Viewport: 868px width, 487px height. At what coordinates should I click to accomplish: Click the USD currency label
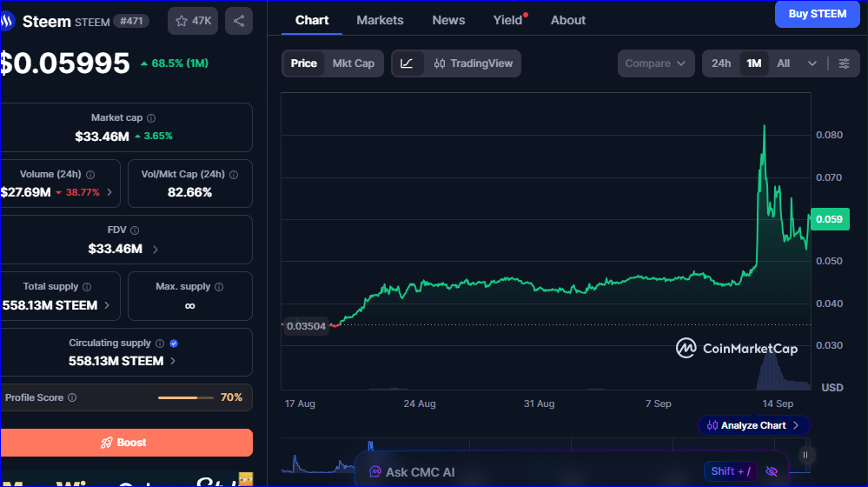832,387
